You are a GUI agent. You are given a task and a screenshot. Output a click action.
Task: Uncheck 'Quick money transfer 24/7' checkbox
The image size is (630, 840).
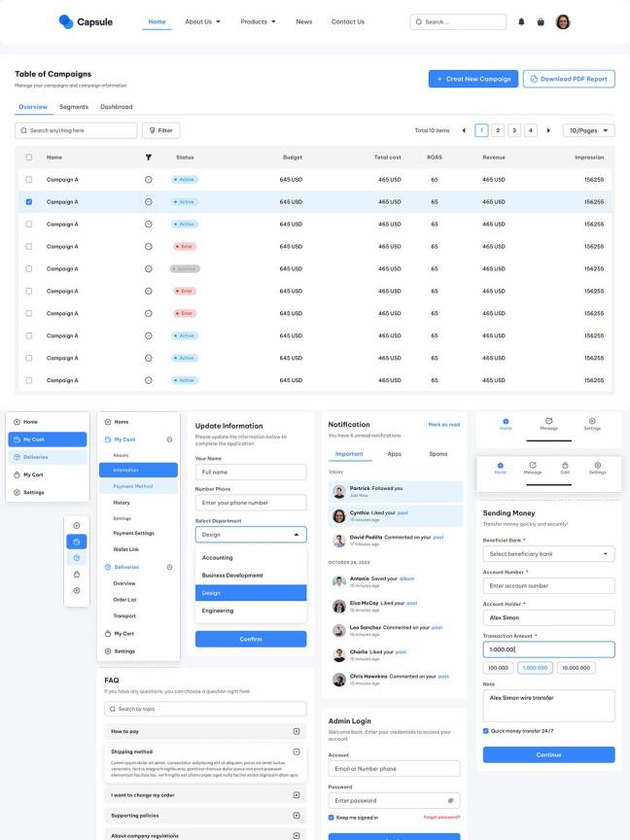[x=486, y=731]
